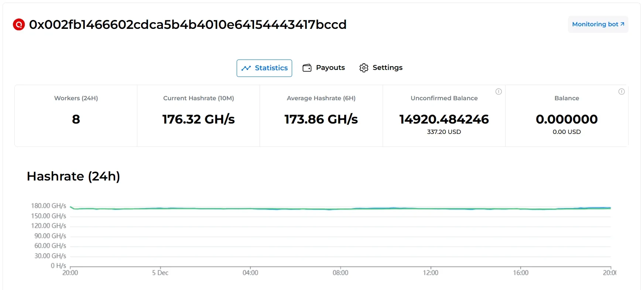Screen dimensions: 644x290
Task: Go to the Settings tab
Action: coord(381,68)
